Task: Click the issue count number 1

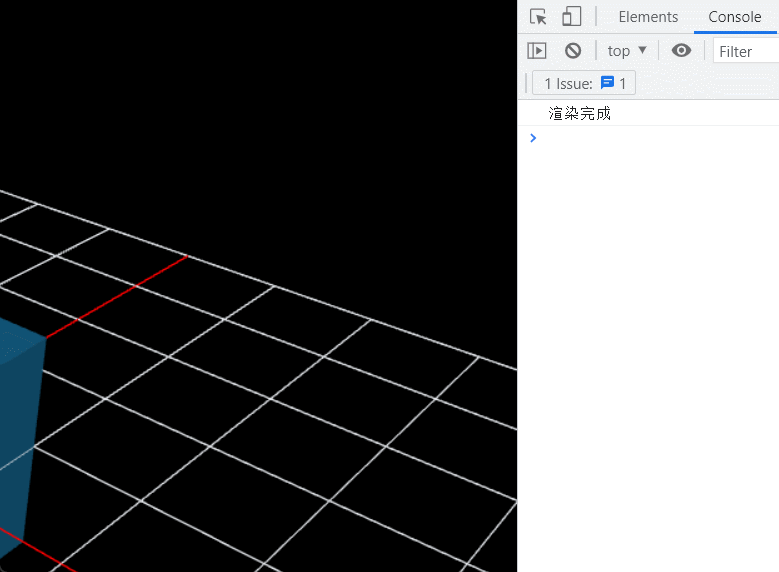Action: 623,83
